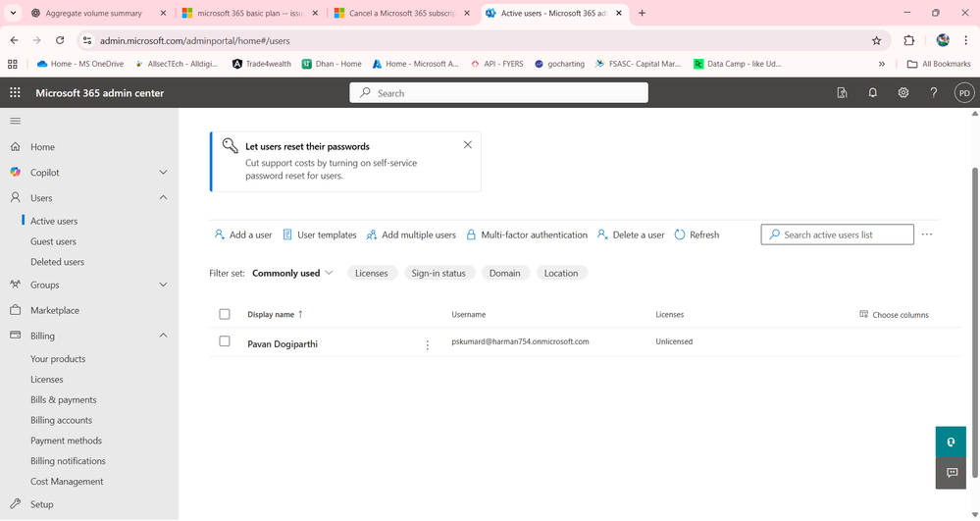Click the admin center Search box
Screen dimensions: 980x521
pyautogui.click(x=498, y=93)
